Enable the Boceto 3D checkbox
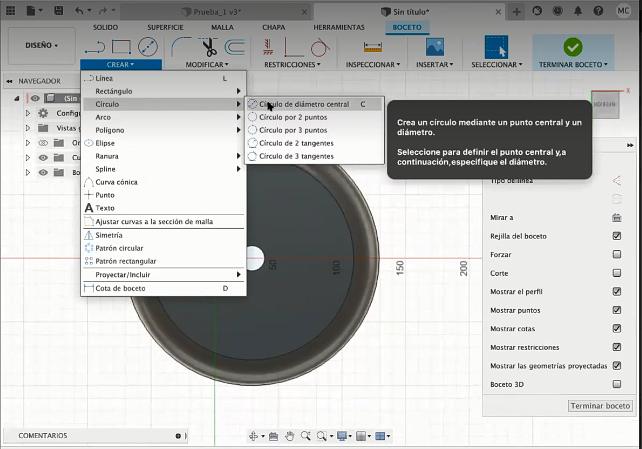 (616, 384)
